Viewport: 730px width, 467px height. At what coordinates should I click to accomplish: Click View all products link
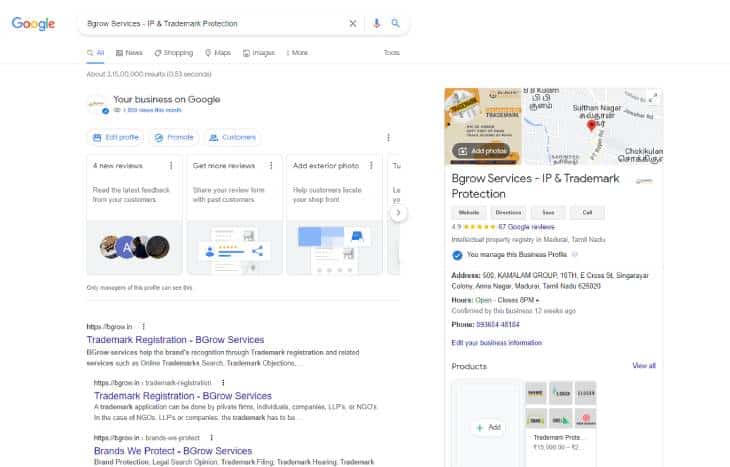click(x=644, y=365)
